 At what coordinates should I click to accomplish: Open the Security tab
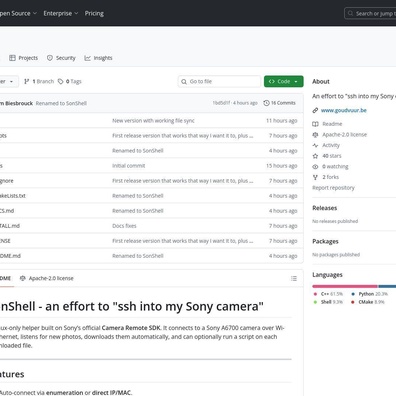coord(61,58)
